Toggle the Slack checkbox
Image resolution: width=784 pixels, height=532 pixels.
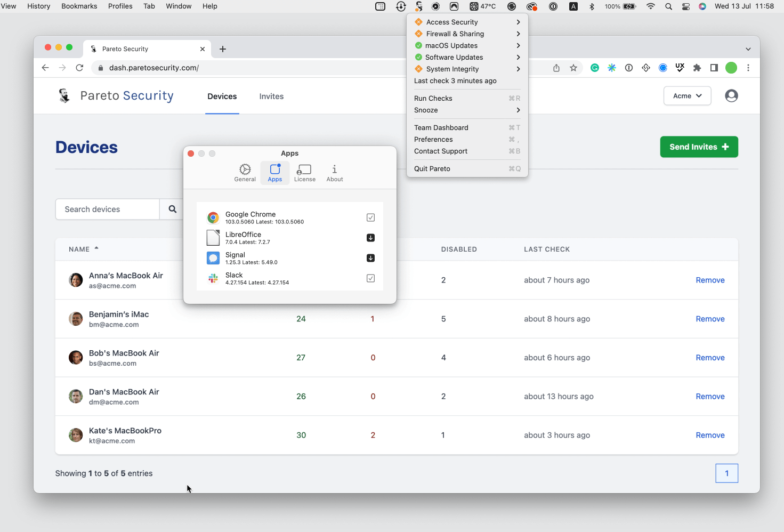pos(371,278)
